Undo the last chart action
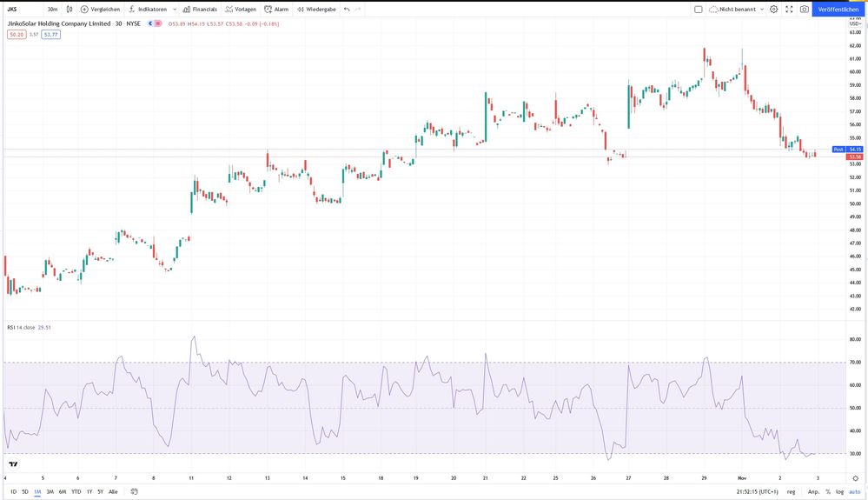 [x=347, y=9]
